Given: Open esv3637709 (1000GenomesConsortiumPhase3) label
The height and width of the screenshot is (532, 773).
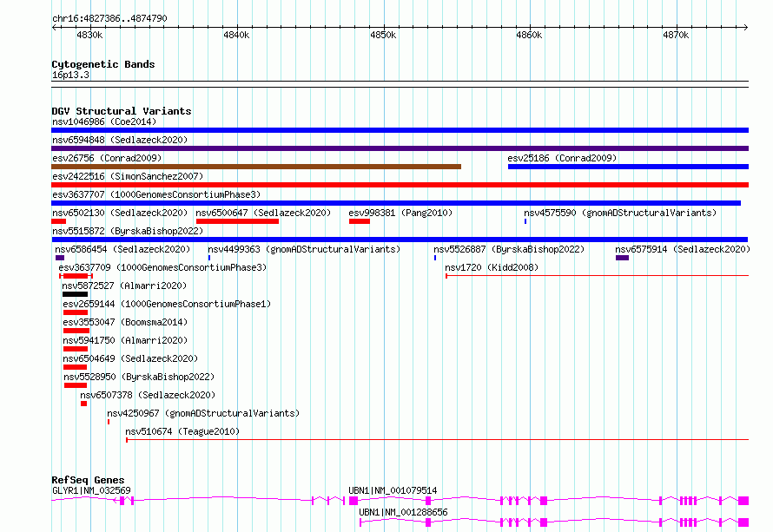Looking at the screenshot, I should tap(162, 267).
